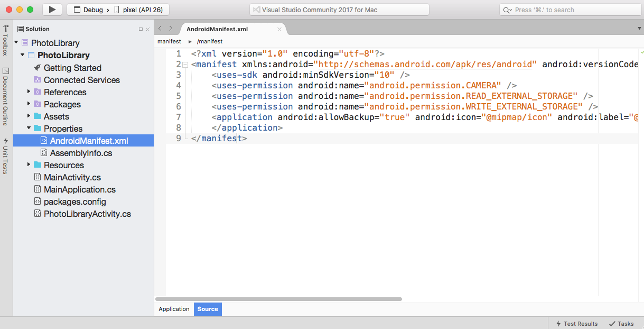
Task: Click the MainActivity.cs file icon
Action: 37,177
